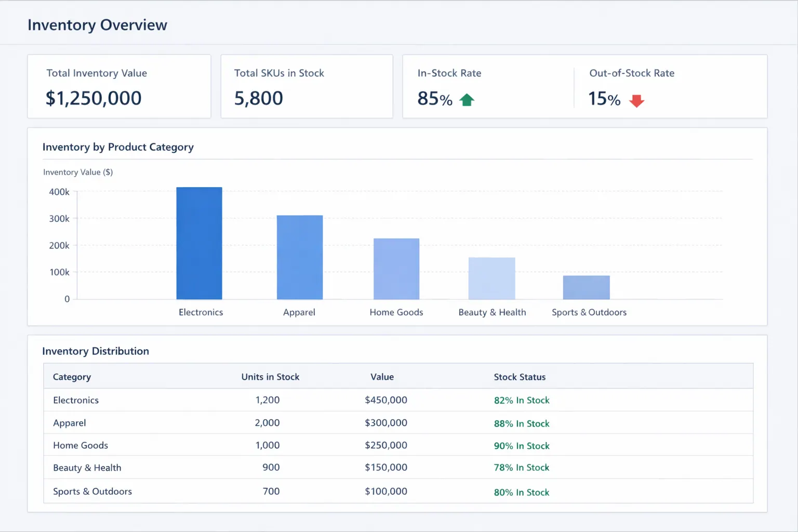
Task: Toggle the 88% In Stock status for Apparel
Action: [521, 423]
